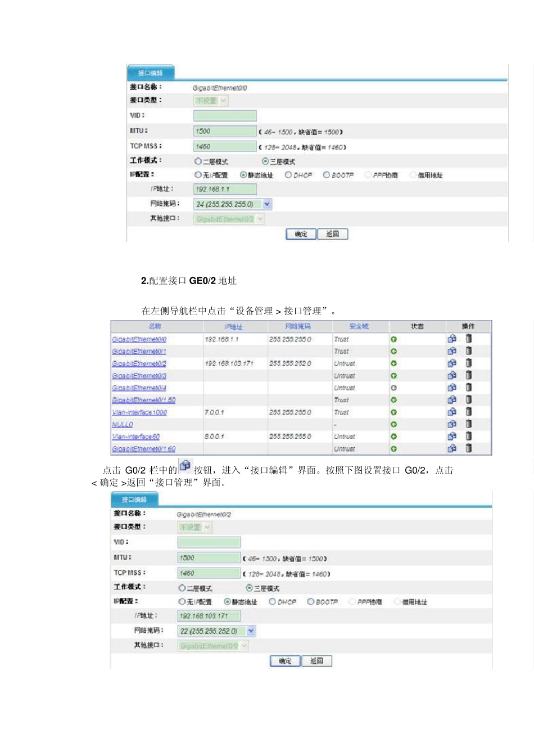Screen dimensions: 534x756
Task: Click IP地址 field containing 192.168.1.1
Action: pos(225,189)
